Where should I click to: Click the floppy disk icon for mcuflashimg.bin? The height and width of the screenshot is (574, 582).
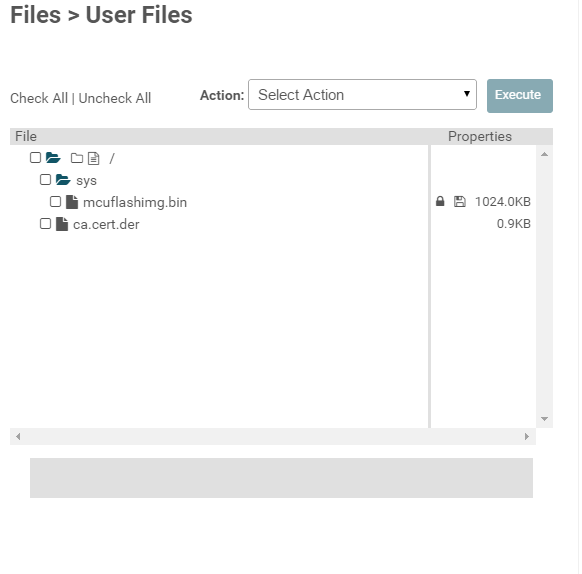460,202
